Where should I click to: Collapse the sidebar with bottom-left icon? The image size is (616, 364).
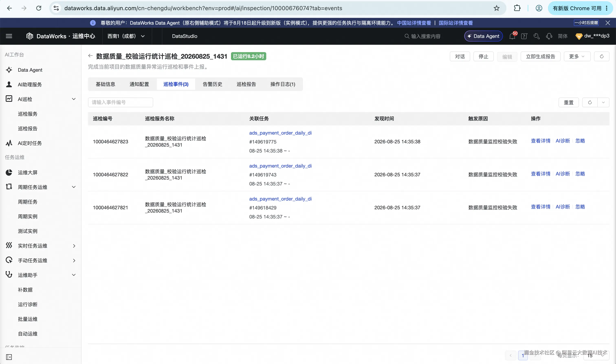click(x=9, y=357)
